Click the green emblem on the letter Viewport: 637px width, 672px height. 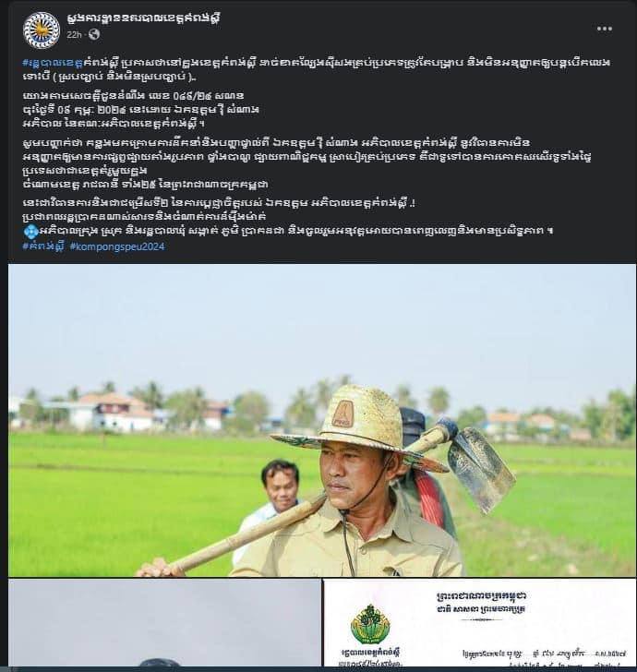370,624
